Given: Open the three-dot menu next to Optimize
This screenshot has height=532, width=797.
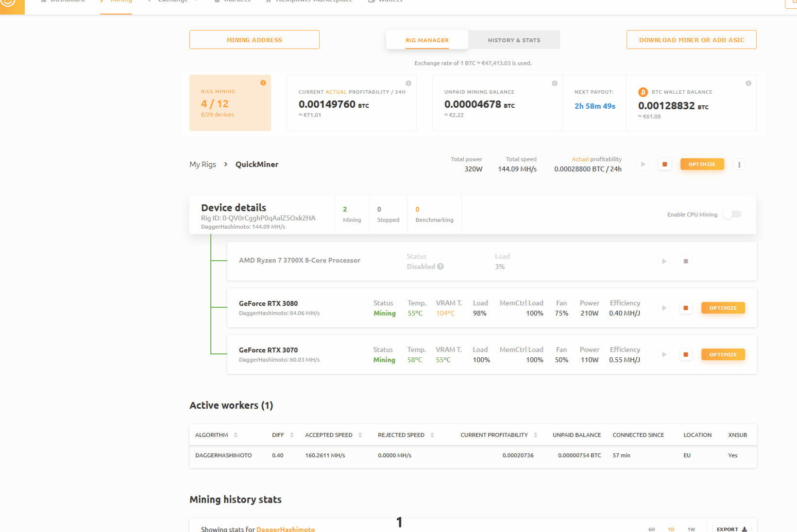Looking at the screenshot, I should 739,164.
